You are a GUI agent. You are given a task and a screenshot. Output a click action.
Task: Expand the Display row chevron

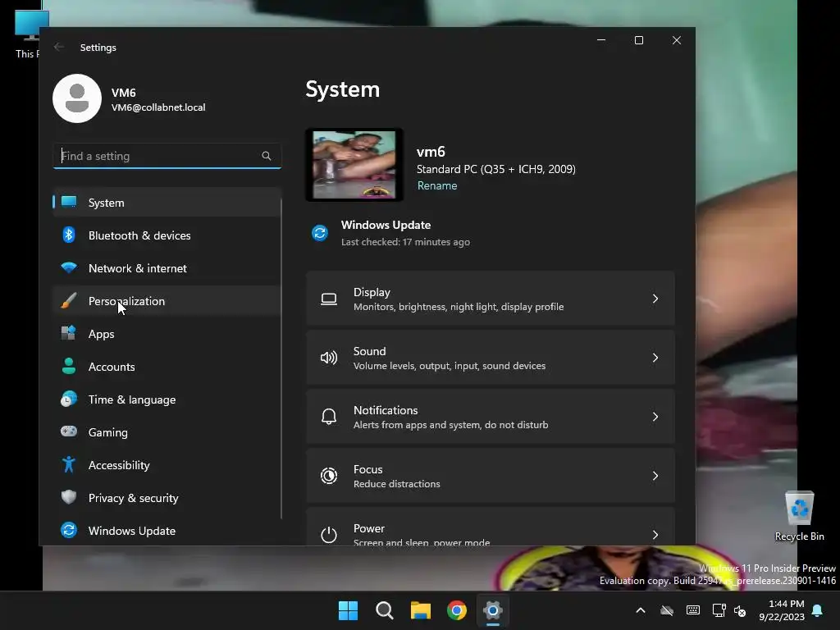(x=655, y=299)
